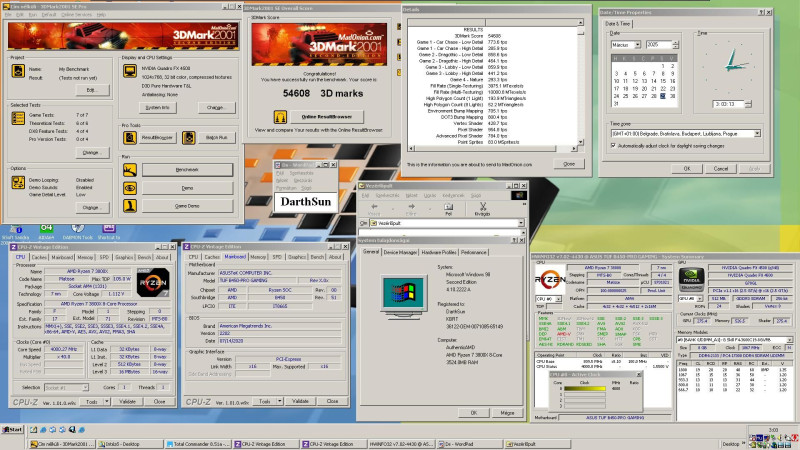
Task: Open the File menu in 3DMark2001
Action: pyautogui.click(x=8, y=15)
